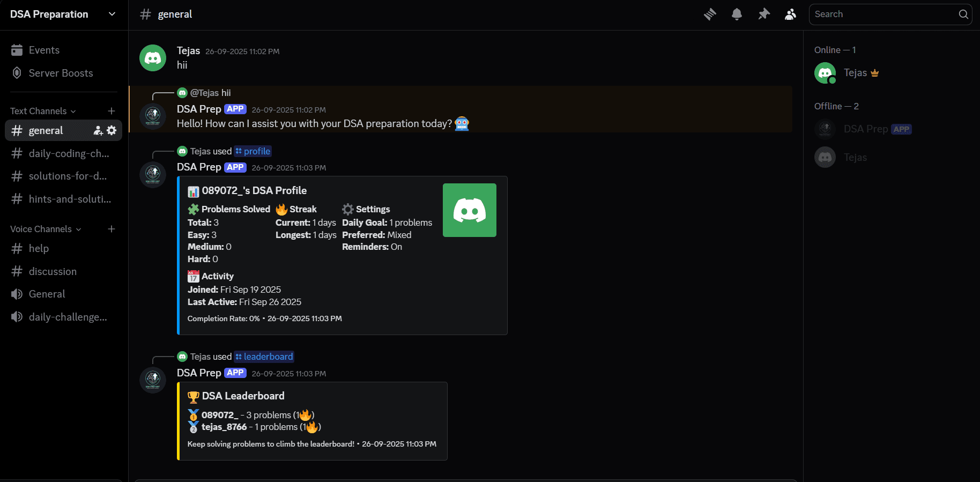Click the robot emoji in the Hello message
The width and height of the screenshot is (980, 482).
tap(462, 124)
